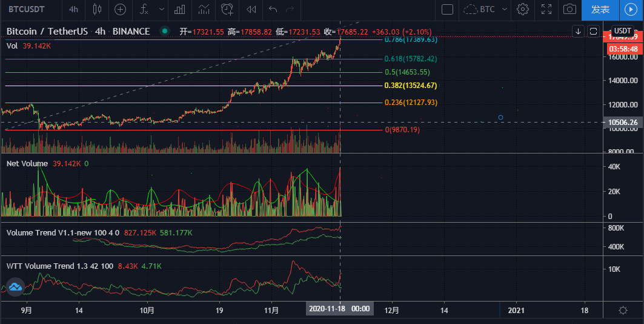This screenshot has height=324, width=644.
Task: Toggle the green market status dot
Action: click(164, 32)
